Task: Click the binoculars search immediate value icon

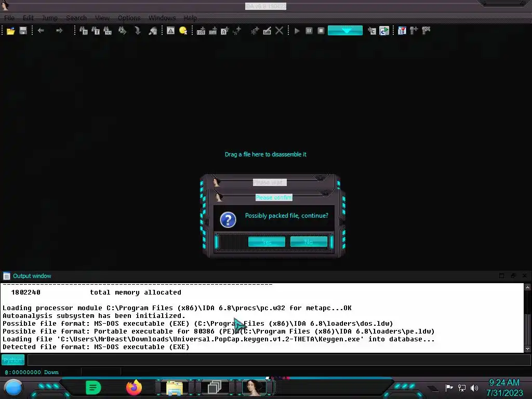Action: pyautogui.click(x=84, y=31)
